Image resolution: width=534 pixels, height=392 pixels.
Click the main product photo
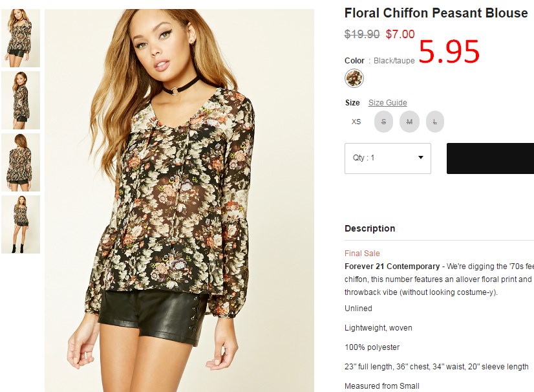coord(180,201)
